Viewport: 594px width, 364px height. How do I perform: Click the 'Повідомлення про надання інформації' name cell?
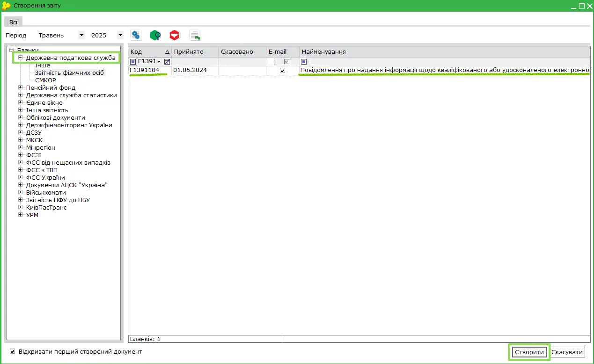(x=445, y=71)
